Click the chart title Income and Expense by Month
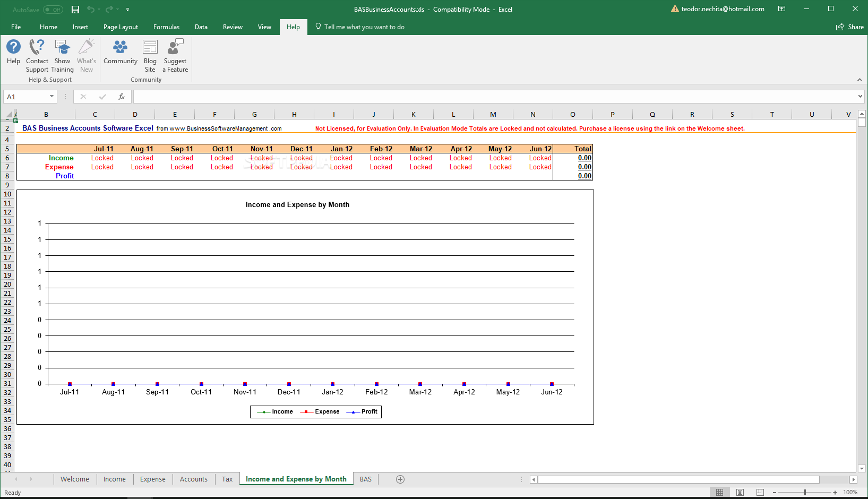Viewport: 868px width, 499px height. (297, 204)
